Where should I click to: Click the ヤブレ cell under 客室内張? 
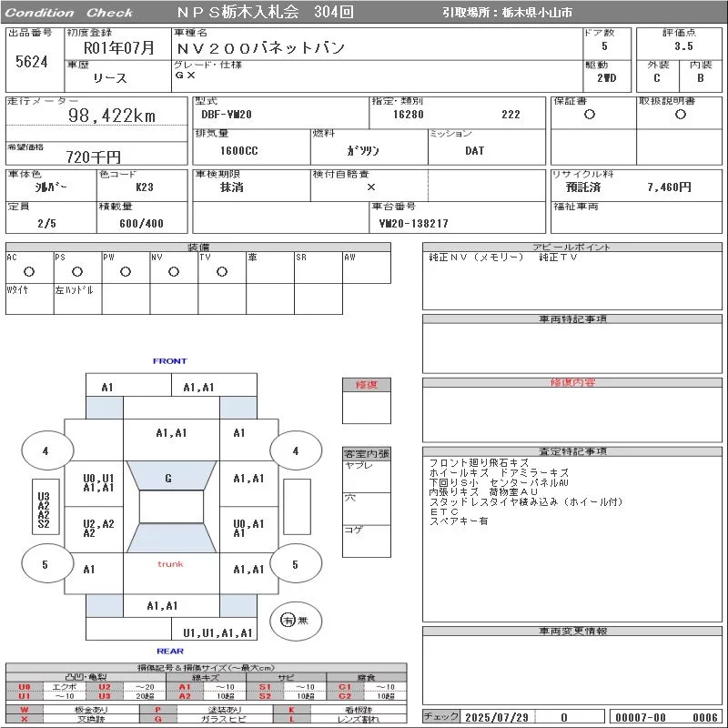(x=367, y=477)
